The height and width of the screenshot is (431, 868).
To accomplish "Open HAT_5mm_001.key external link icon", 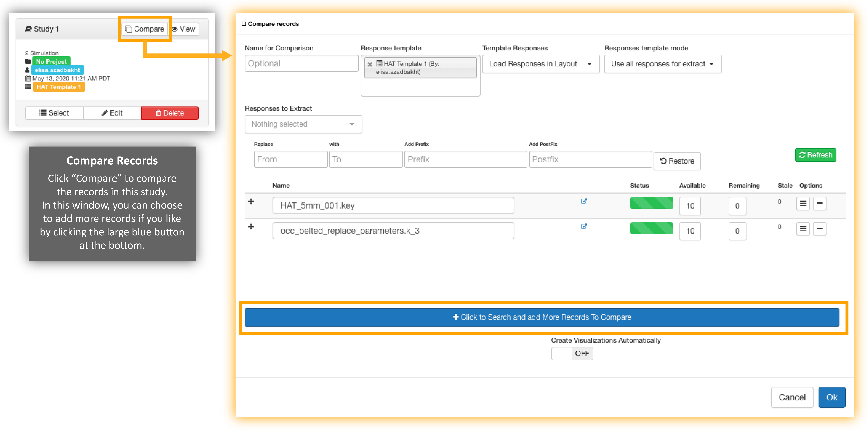I will (x=584, y=201).
